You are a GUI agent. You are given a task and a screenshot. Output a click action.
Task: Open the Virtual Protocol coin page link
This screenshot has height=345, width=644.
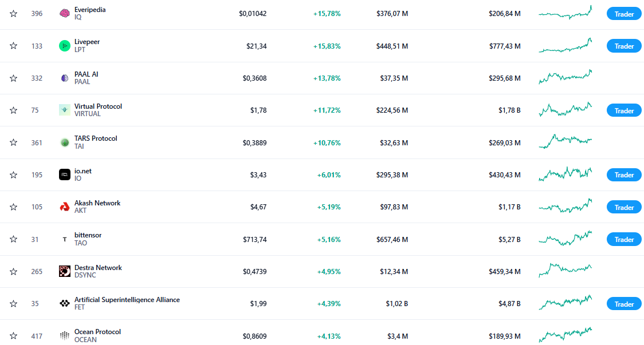tap(98, 106)
